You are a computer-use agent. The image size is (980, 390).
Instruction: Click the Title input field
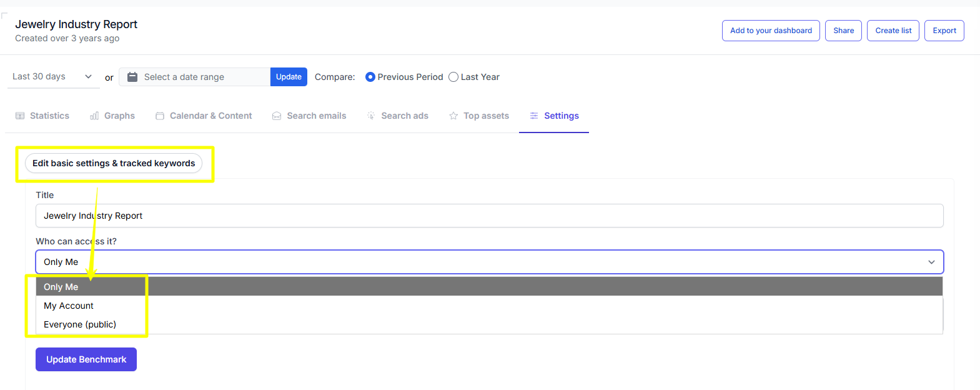[489, 216]
